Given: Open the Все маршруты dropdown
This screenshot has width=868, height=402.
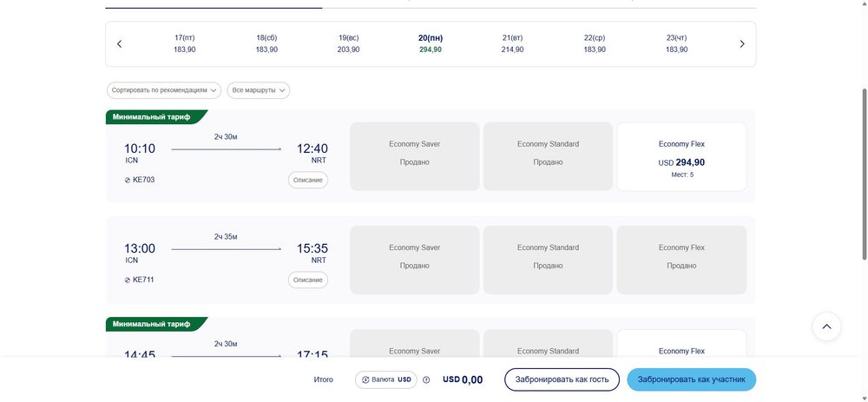Looking at the screenshot, I should (259, 90).
